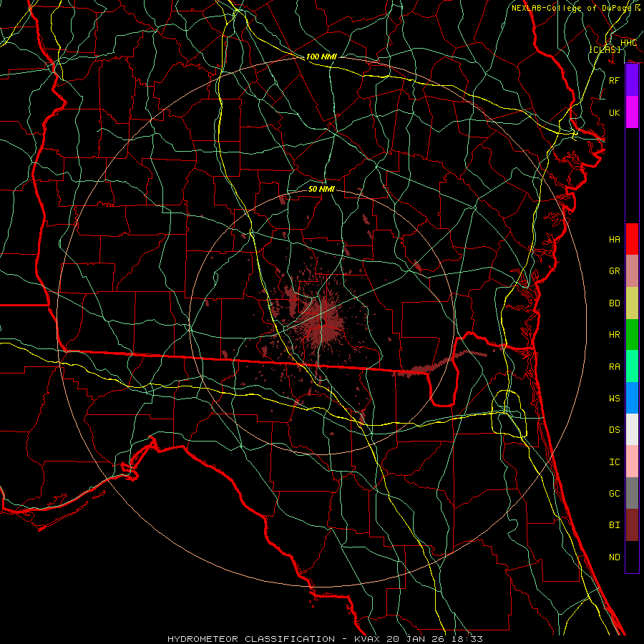644x644 pixels.
Task: Click the UK legend label
Action: pos(615,112)
